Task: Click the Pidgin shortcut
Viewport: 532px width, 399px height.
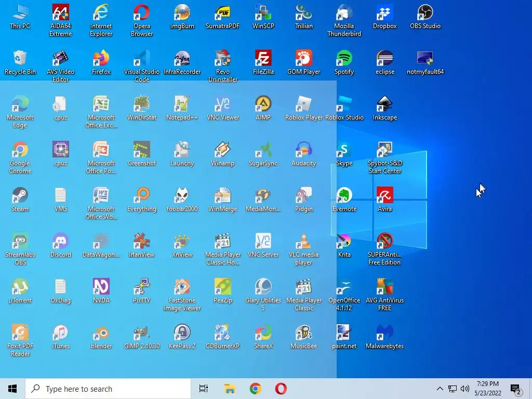Action: pyautogui.click(x=303, y=200)
